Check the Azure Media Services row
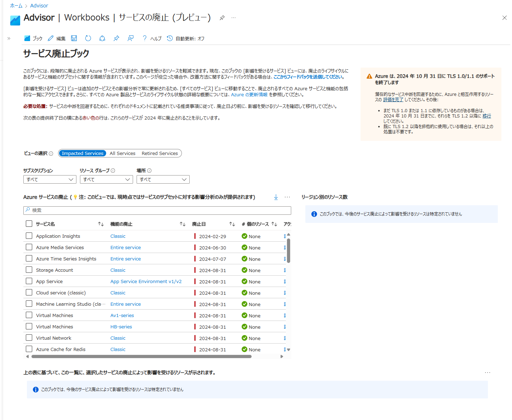The image size is (512, 420). pos(29,247)
